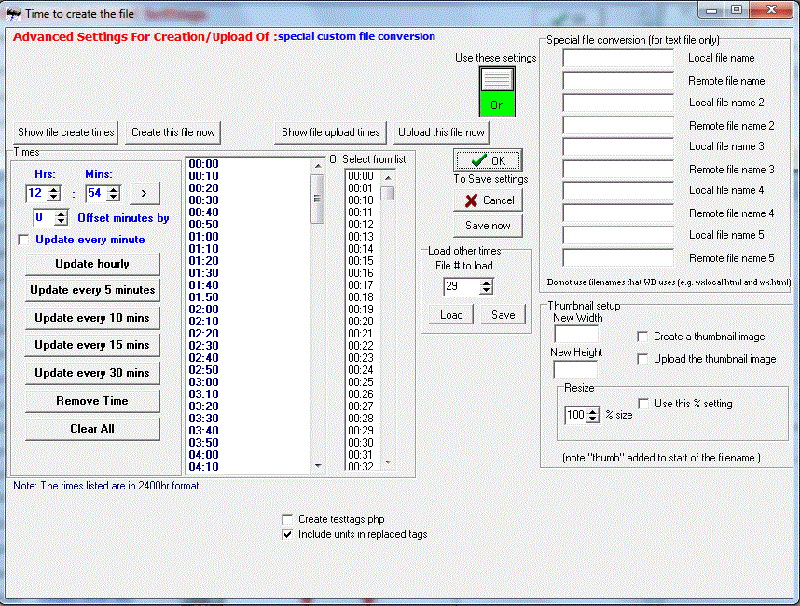Click the Remote file name 5 field

click(618, 258)
